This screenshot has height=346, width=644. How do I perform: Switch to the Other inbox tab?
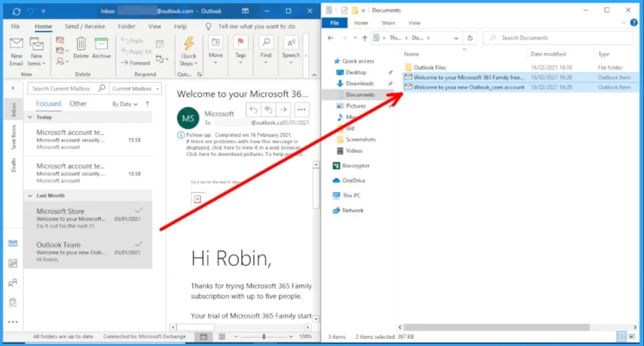pyautogui.click(x=78, y=104)
